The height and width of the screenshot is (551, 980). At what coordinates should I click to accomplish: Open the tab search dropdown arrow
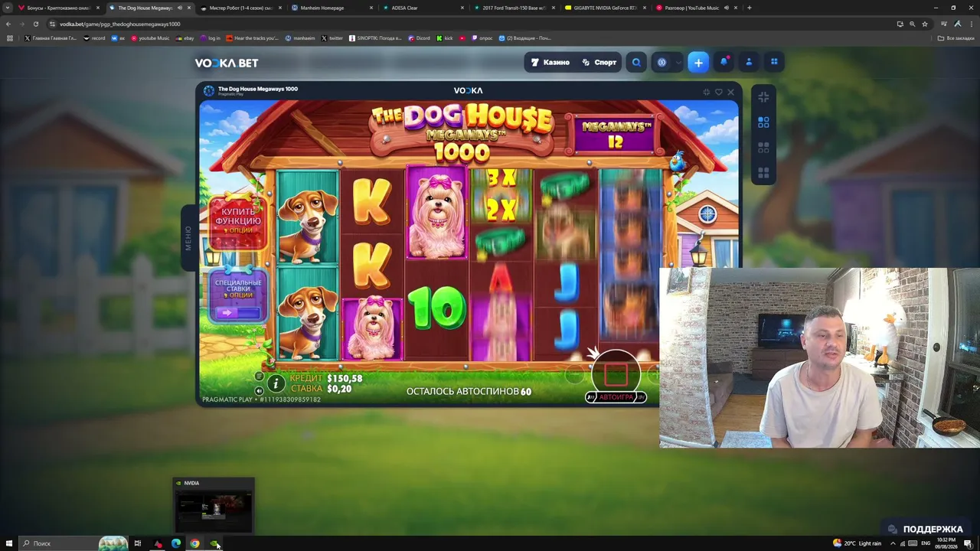pos(8,8)
